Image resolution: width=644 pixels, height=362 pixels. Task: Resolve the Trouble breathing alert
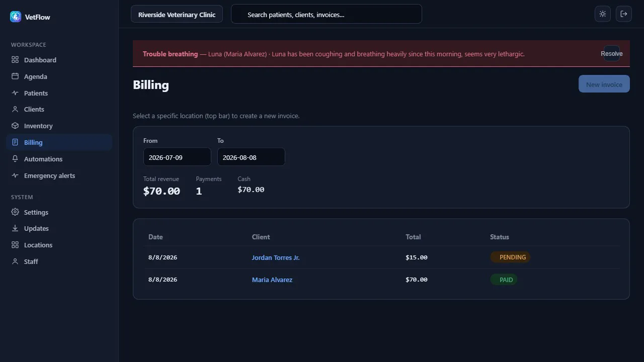[x=611, y=54]
